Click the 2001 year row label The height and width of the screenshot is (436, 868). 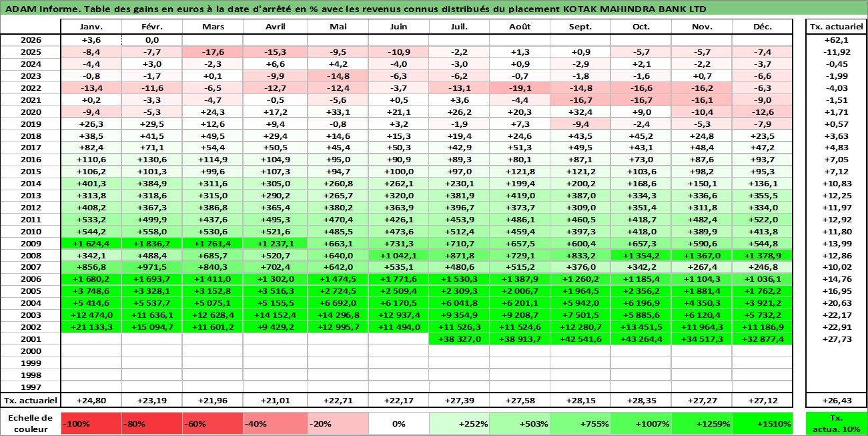30,339
